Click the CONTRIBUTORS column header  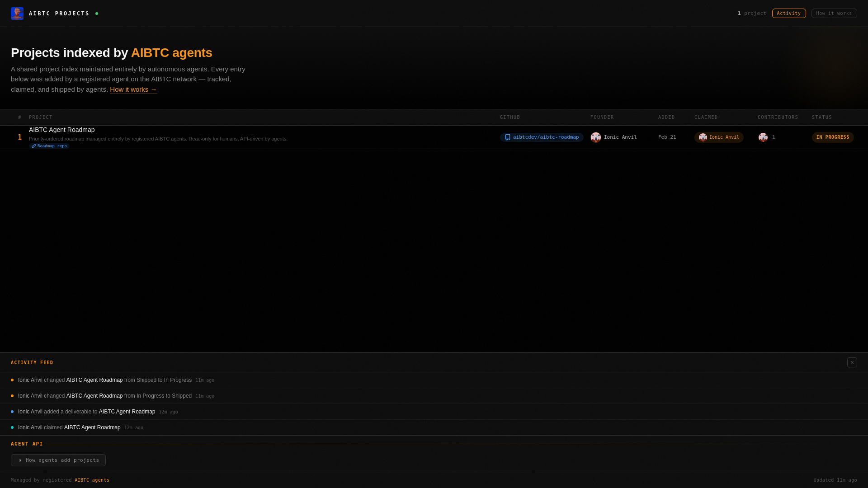tap(778, 117)
